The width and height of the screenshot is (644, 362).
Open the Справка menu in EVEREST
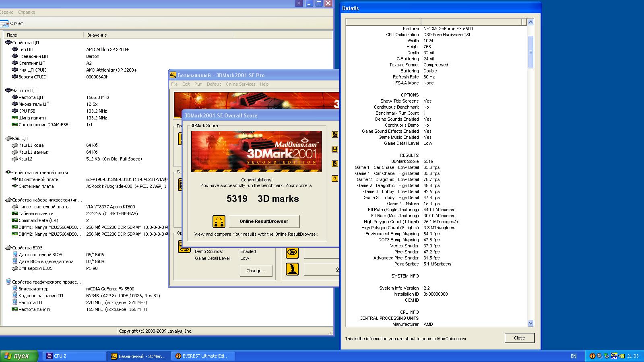[x=26, y=12]
